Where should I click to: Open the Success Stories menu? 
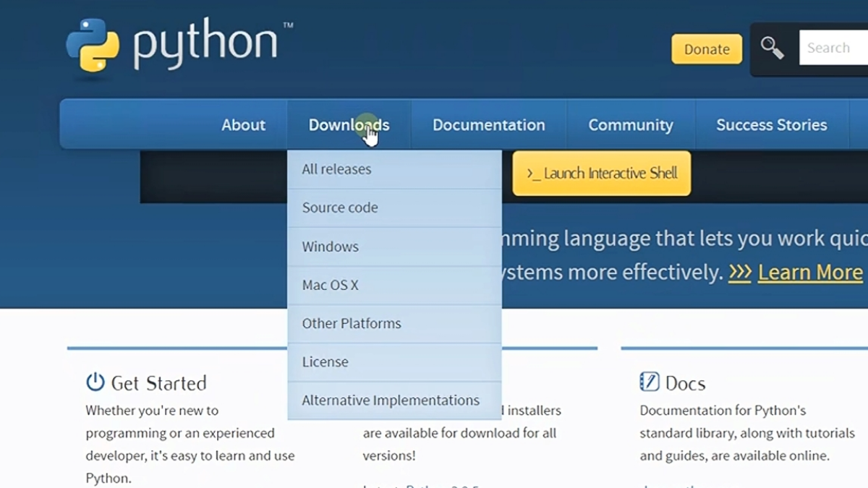(772, 125)
